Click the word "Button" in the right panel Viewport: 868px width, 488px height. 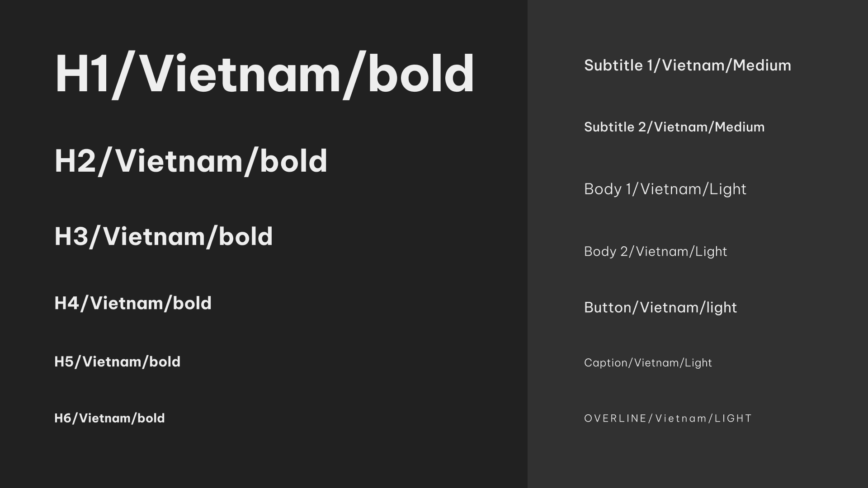pos(608,308)
